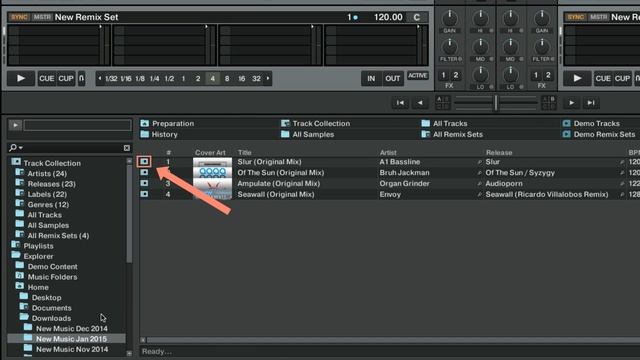This screenshot has width=640, height=360.
Task: Click skip-to-start transport icon
Action: (400, 103)
